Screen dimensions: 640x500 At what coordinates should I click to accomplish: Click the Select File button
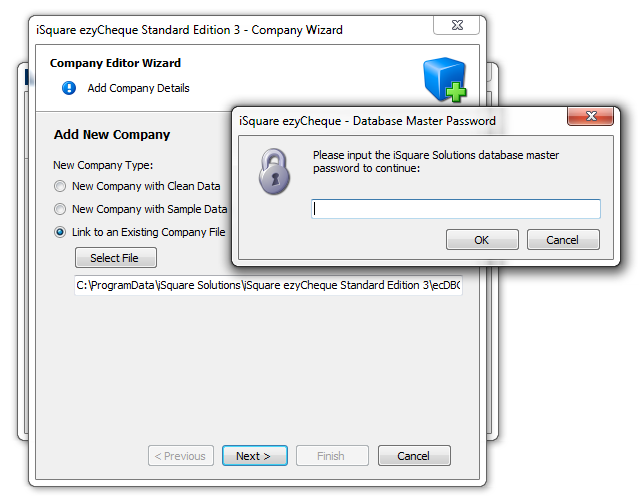116,258
